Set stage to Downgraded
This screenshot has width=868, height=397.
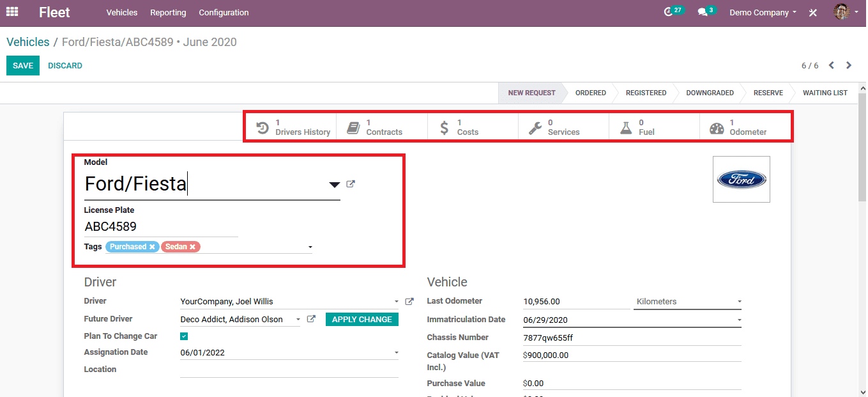[x=710, y=93]
